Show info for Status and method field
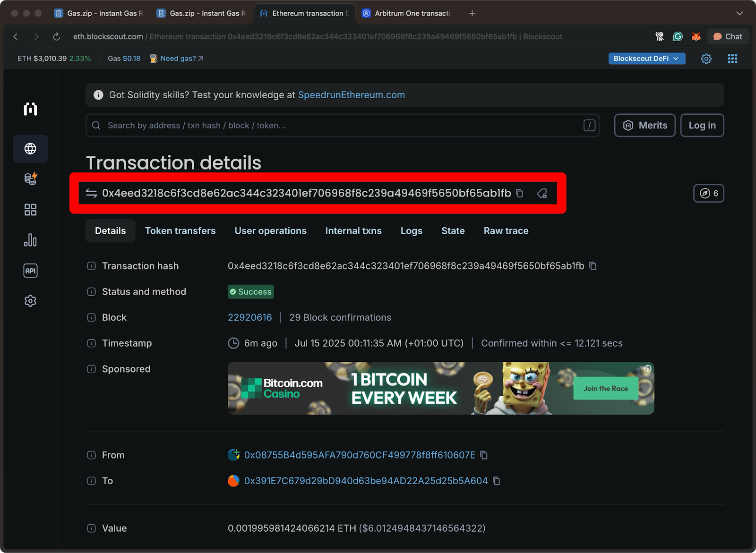Viewport: 756px width, 553px height. [x=92, y=292]
